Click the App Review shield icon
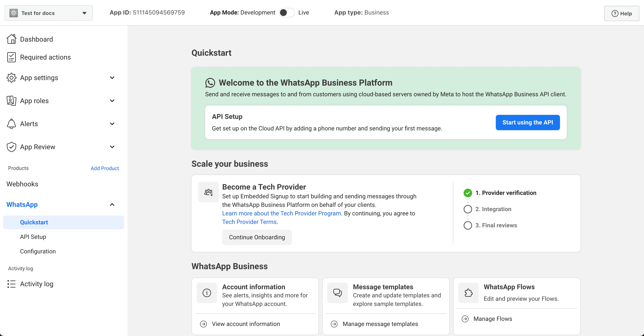 point(11,147)
